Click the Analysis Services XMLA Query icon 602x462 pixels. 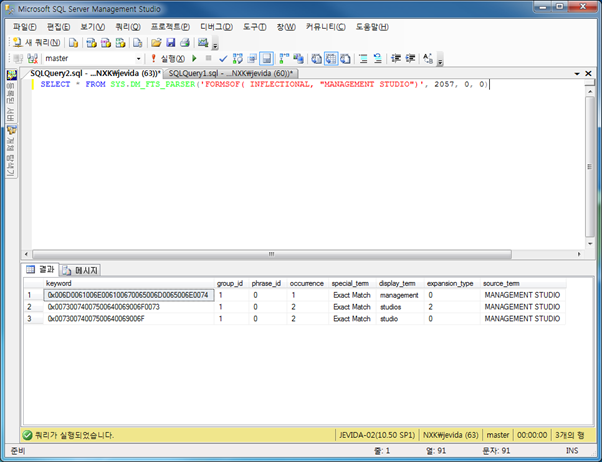pos(120,43)
